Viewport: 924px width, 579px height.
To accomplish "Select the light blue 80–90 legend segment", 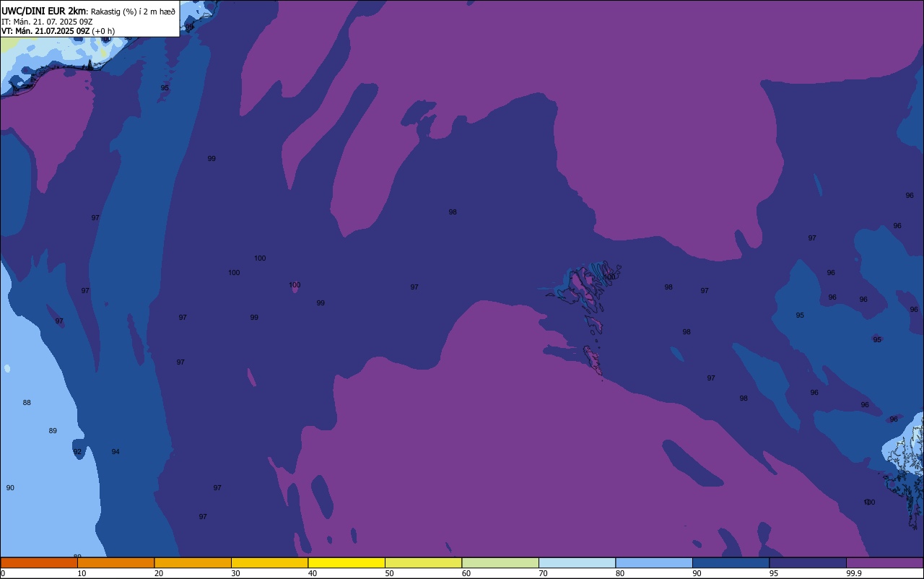I will coord(654,562).
